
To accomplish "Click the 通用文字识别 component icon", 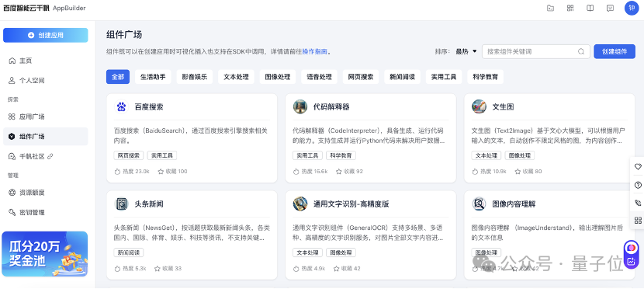I will [300, 204].
